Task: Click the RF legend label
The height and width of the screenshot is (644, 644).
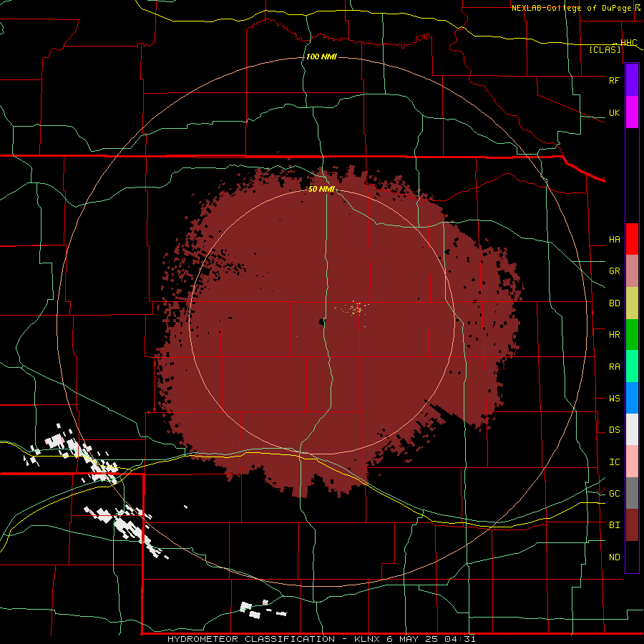Action: pyautogui.click(x=614, y=80)
